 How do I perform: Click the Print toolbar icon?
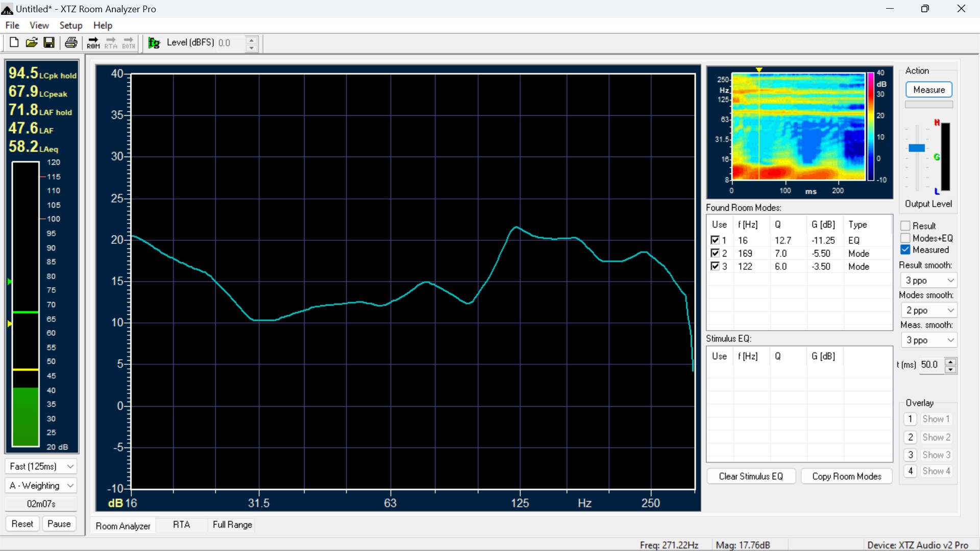point(71,43)
